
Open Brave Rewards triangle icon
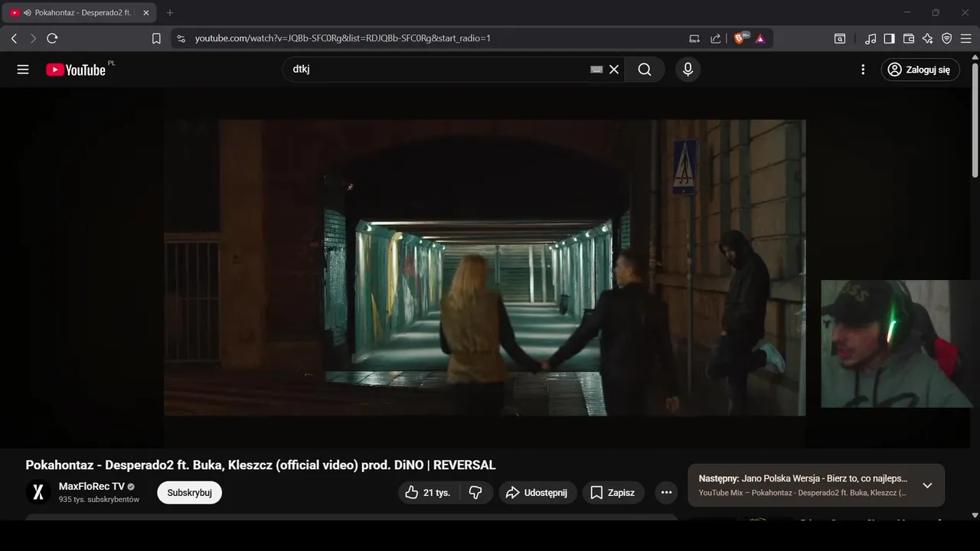(x=760, y=38)
